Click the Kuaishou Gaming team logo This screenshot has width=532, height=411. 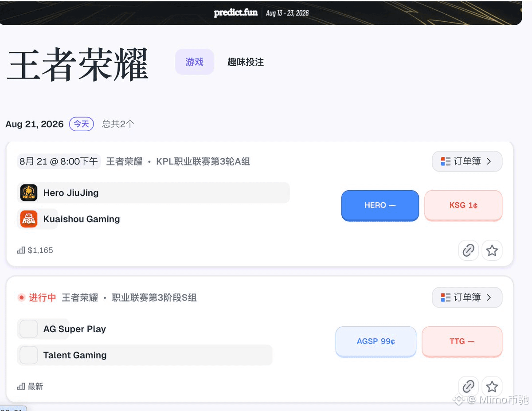(29, 219)
